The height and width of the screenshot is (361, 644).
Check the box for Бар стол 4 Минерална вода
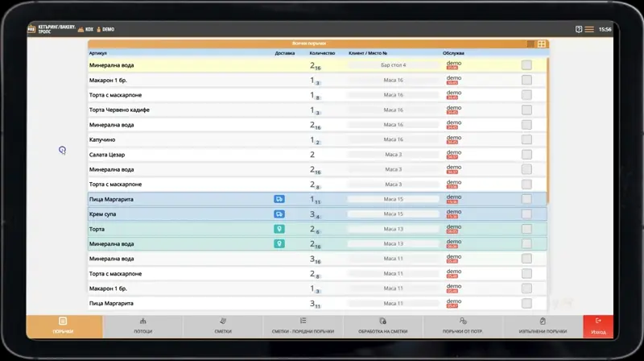526,65
